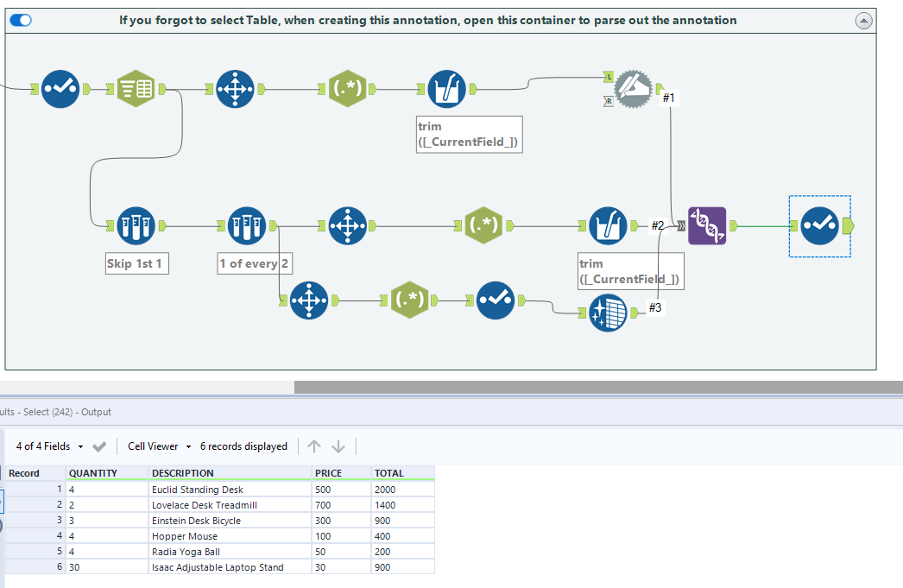
Task: Open the Join tool with L and R inputs
Action: coord(633,86)
